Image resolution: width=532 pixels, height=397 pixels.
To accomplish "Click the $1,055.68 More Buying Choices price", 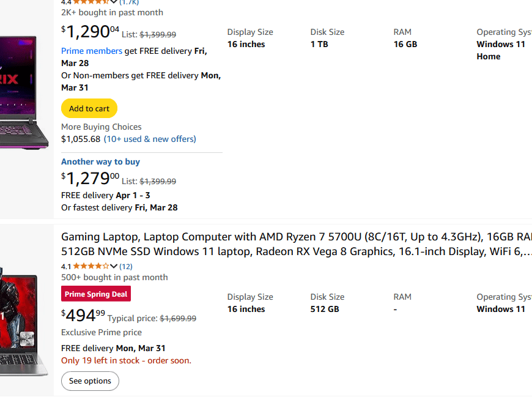I will coord(81,139).
